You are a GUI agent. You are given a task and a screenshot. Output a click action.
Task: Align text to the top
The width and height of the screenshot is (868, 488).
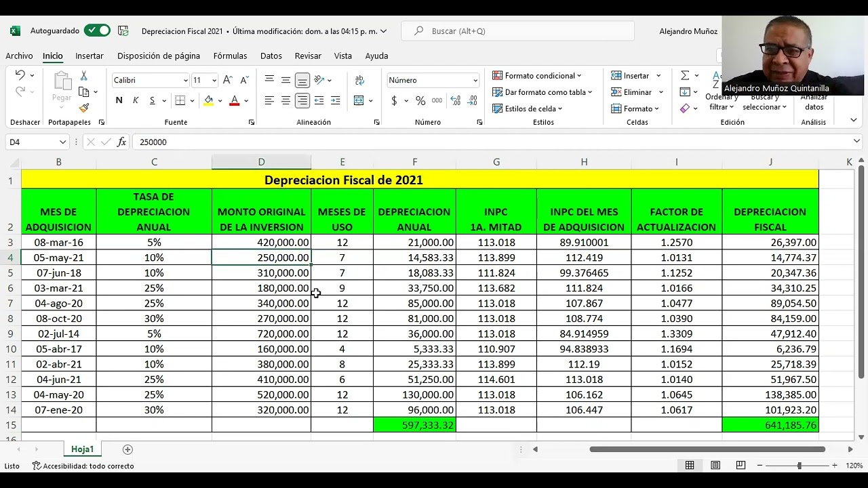pyautogui.click(x=269, y=80)
